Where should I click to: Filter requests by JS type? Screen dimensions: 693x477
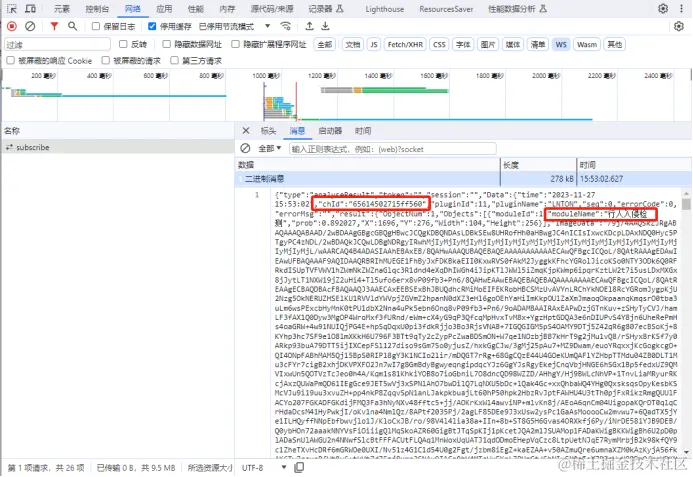pyautogui.click(x=374, y=44)
